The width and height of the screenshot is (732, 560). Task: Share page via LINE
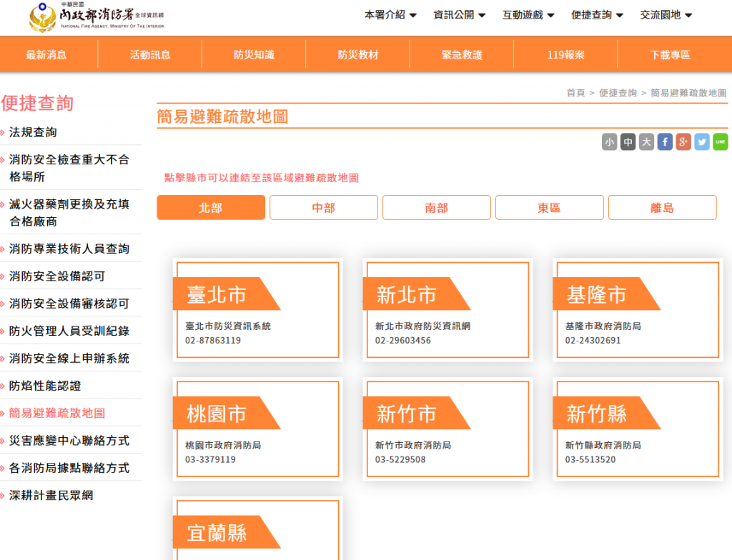click(721, 142)
